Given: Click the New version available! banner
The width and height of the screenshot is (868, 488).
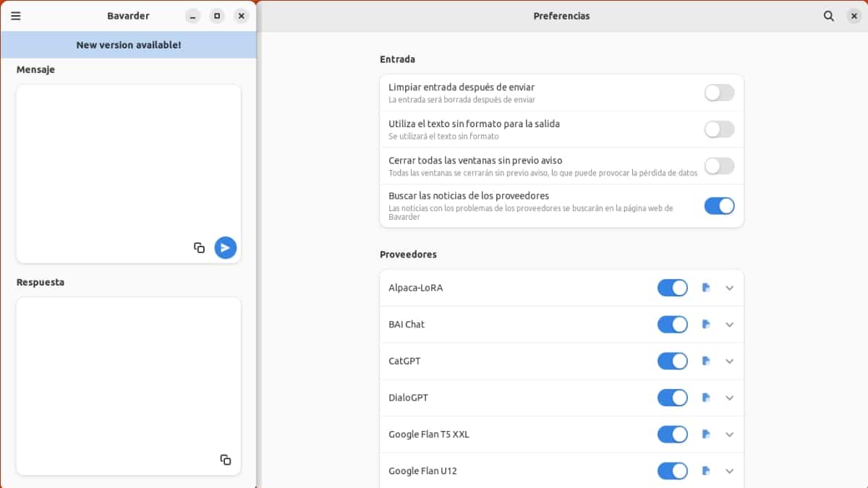Looking at the screenshot, I should (x=129, y=45).
